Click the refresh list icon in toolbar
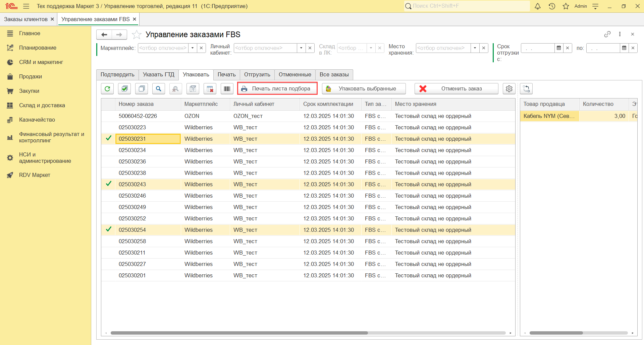Image resolution: width=644 pixels, height=345 pixels. pyautogui.click(x=107, y=89)
